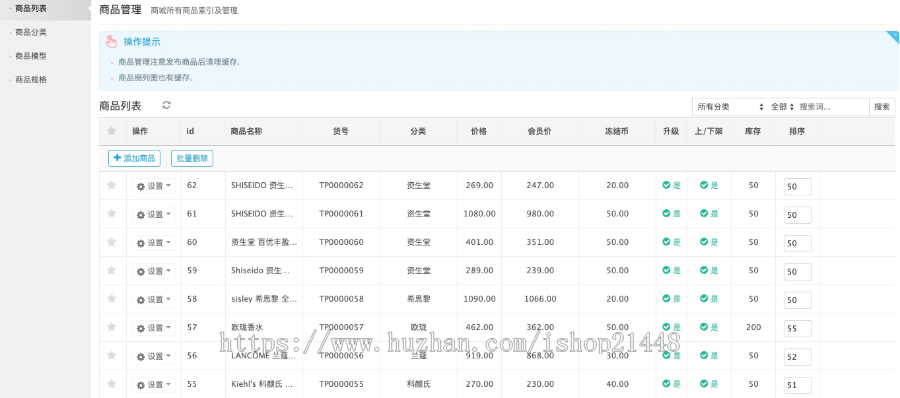Click the 排序 input showing 51
Image resolution: width=900 pixels, height=398 pixels.
[x=798, y=385]
